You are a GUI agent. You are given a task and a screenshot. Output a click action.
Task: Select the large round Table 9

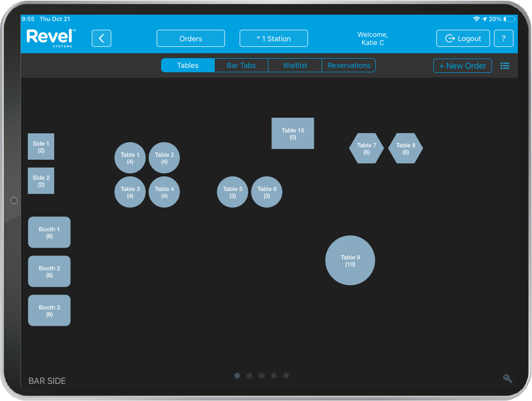point(350,260)
